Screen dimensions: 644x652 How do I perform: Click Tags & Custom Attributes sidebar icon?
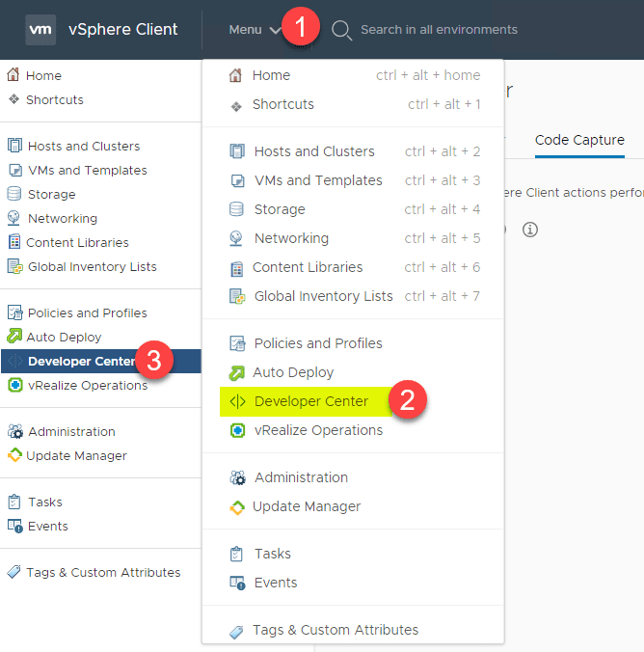click(13, 572)
